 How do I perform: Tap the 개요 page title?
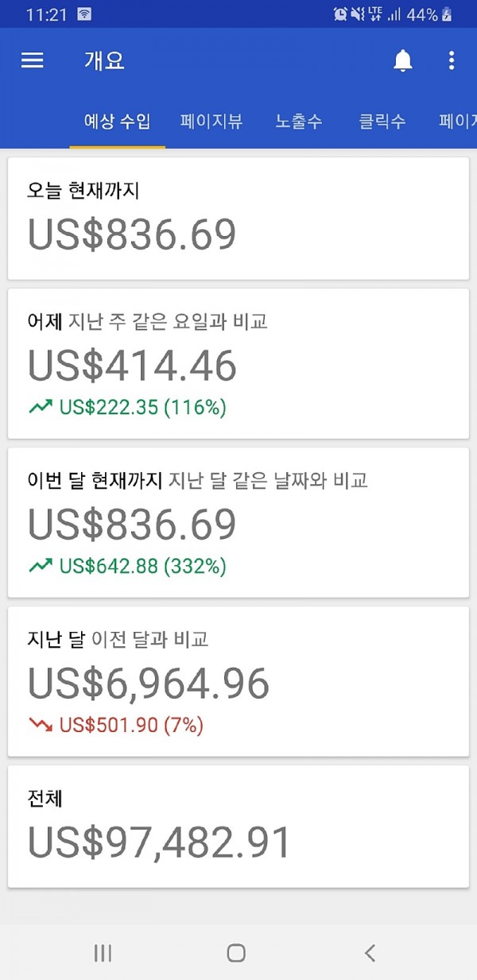pos(104,60)
